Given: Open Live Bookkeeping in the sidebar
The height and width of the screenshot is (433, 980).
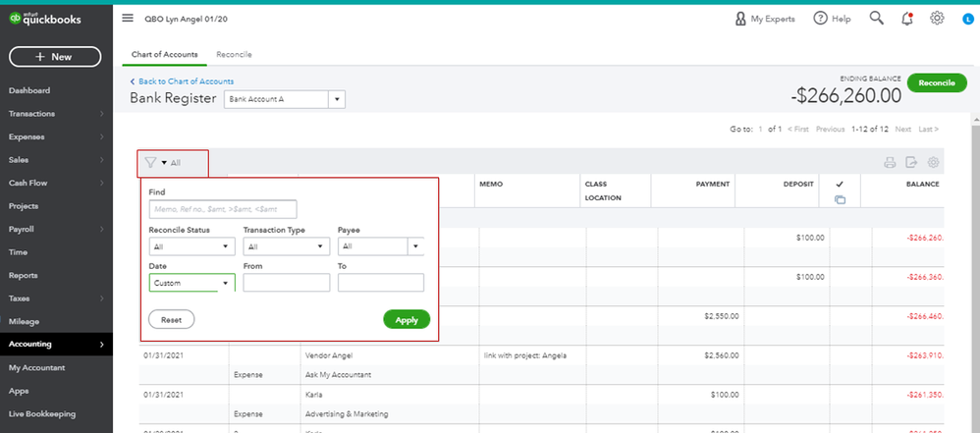Looking at the screenshot, I should point(42,413).
